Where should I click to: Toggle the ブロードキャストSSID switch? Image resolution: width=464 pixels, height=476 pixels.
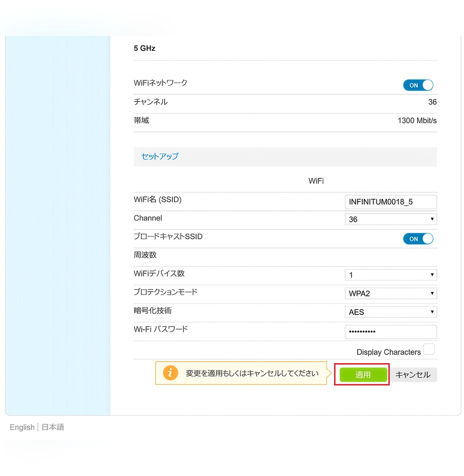pos(418,239)
